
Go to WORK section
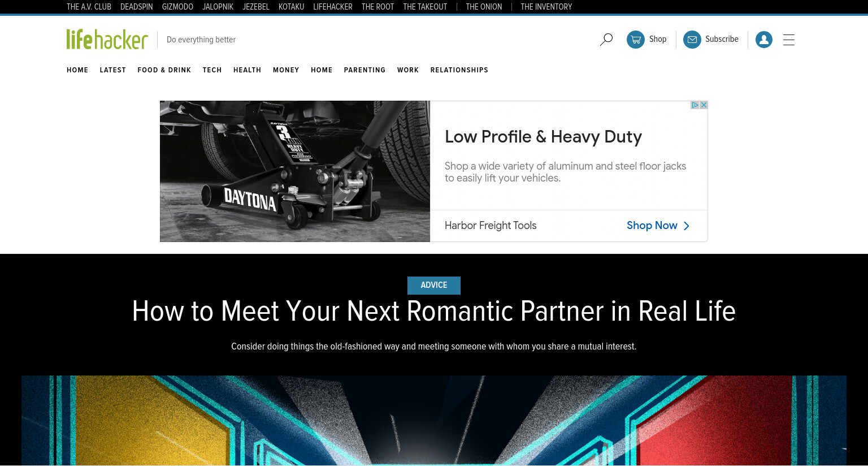[408, 70]
